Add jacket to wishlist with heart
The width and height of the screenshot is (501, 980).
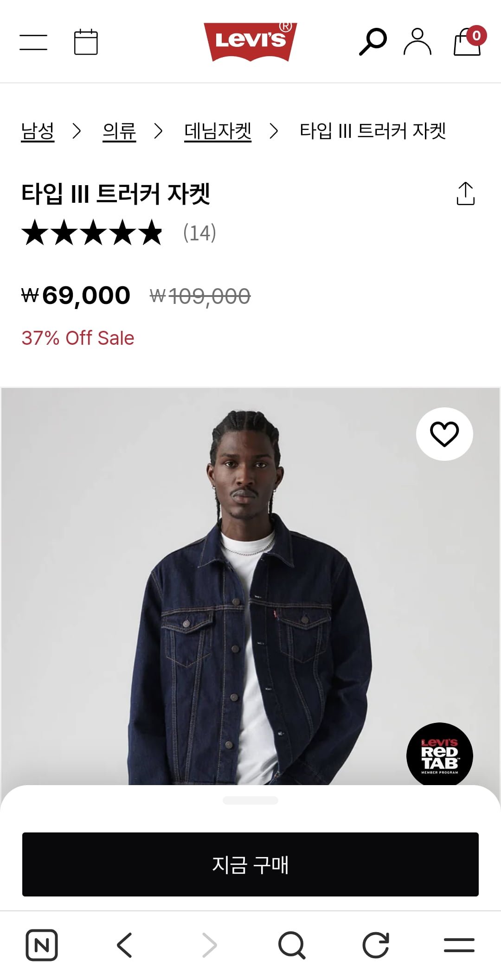click(444, 434)
